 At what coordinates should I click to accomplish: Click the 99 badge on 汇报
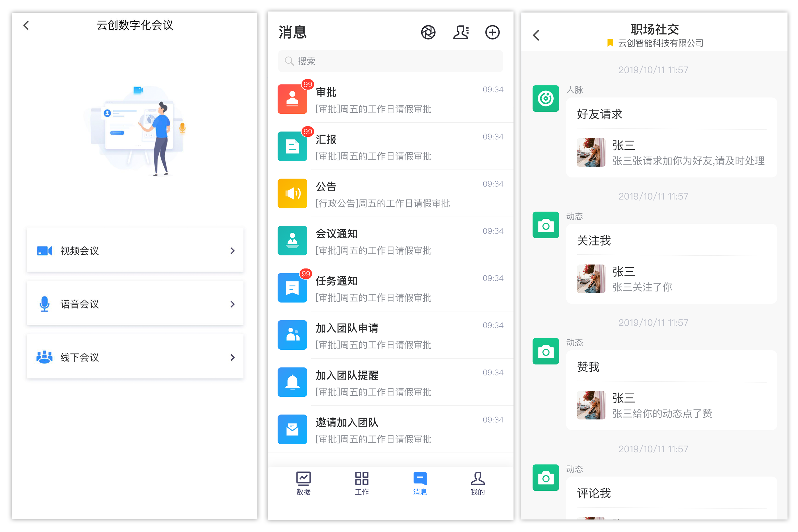coord(307,132)
